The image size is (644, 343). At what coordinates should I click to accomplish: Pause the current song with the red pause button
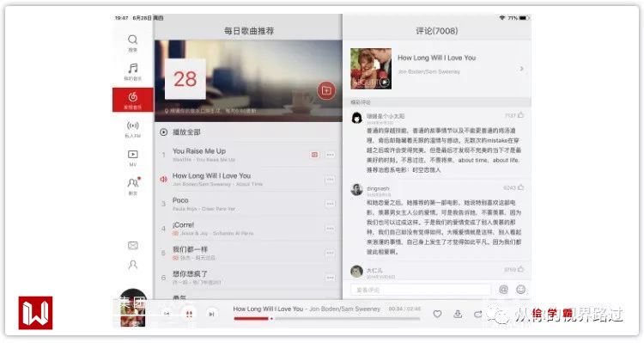coord(189,314)
